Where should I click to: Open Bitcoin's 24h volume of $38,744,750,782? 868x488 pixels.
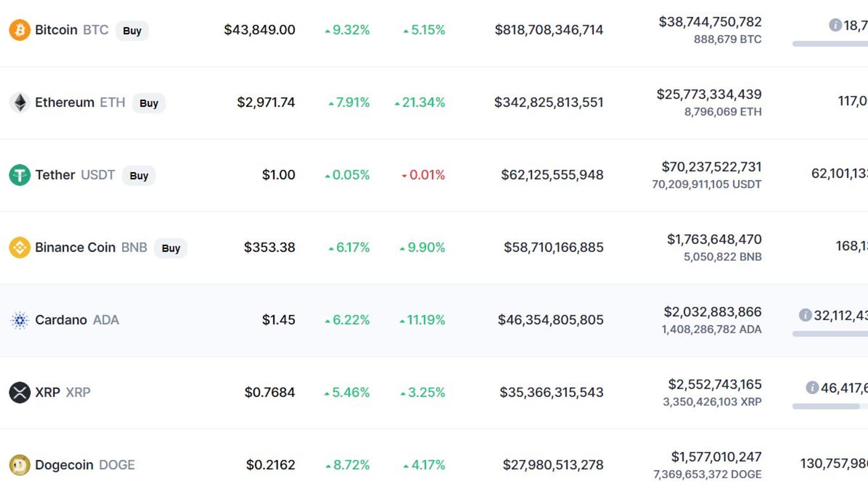tap(710, 22)
